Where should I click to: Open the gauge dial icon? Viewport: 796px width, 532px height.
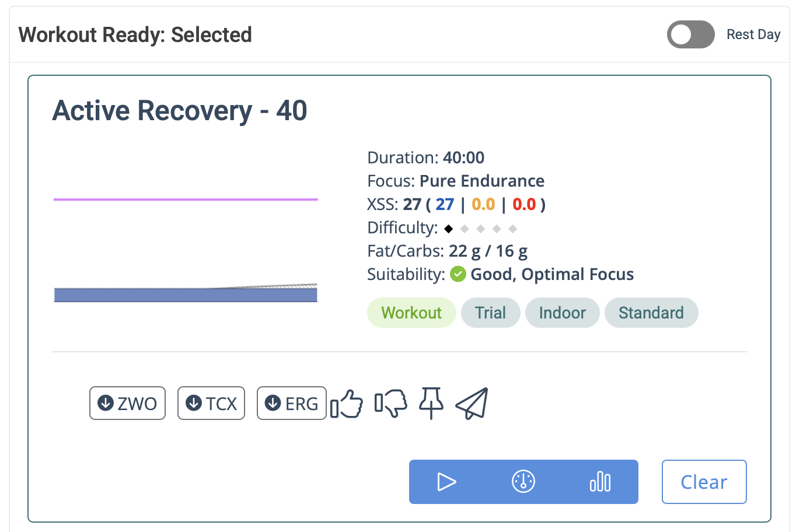(523, 482)
